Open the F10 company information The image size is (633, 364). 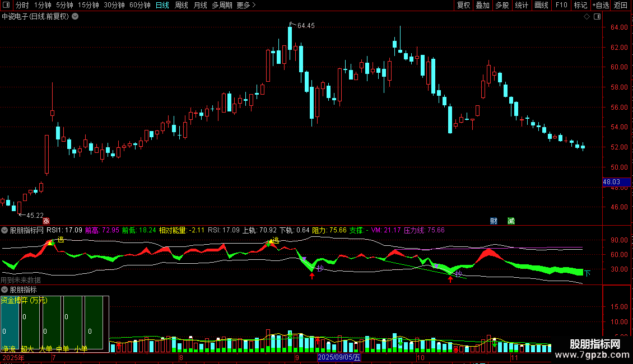click(x=561, y=5)
